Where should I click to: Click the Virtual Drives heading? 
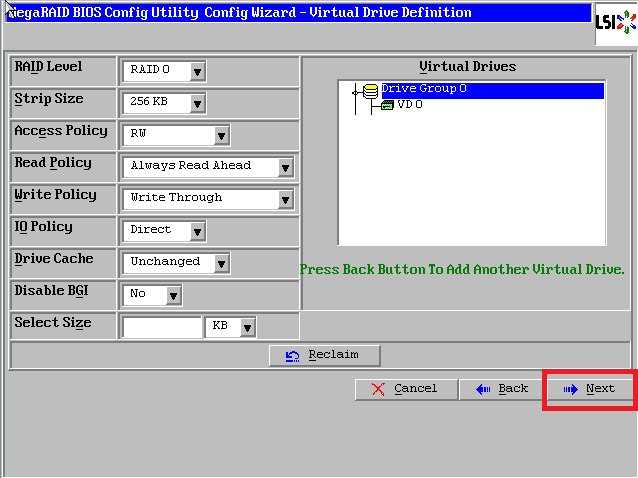click(x=468, y=66)
